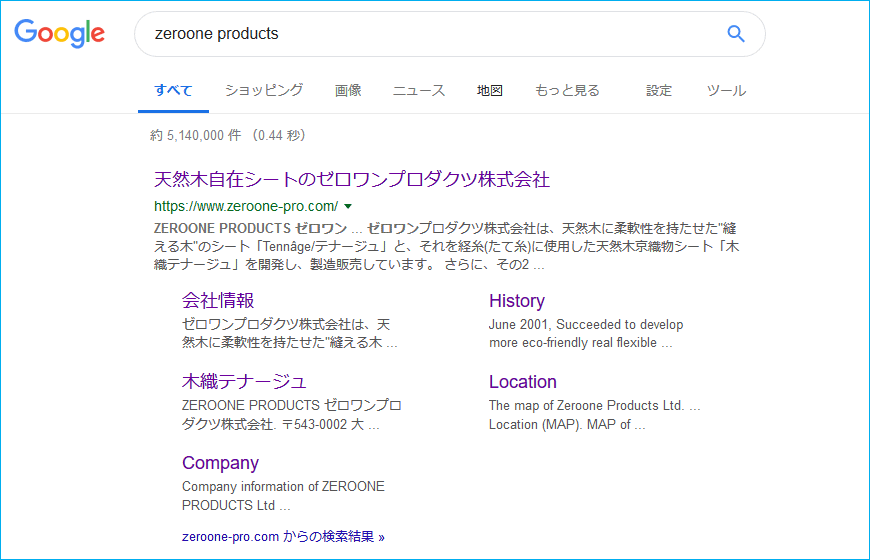The height and width of the screenshot is (560, 870).
Task: Switch to the ショッピング tab
Action: pyautogui.click(x=264, y=90)
